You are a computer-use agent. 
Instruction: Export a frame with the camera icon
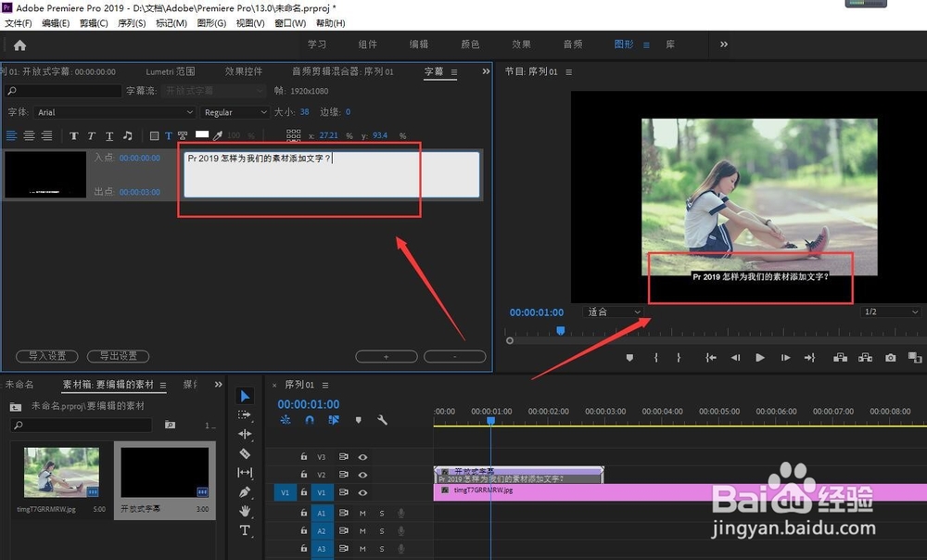891,356
